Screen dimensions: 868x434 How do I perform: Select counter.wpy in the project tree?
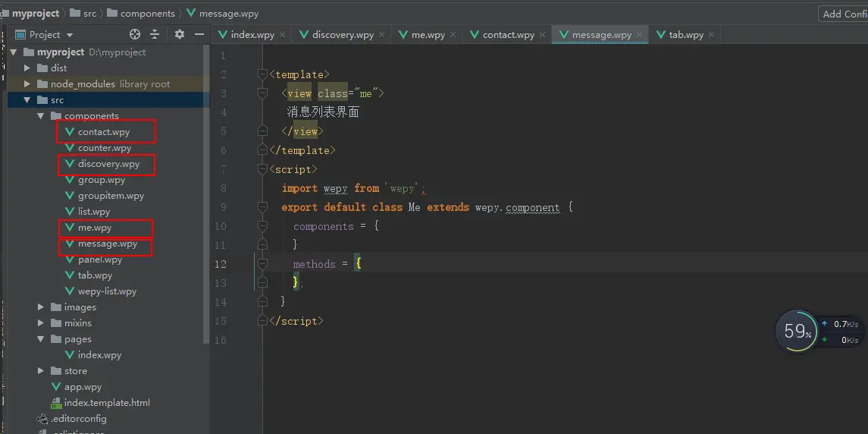tap(104, 148)
